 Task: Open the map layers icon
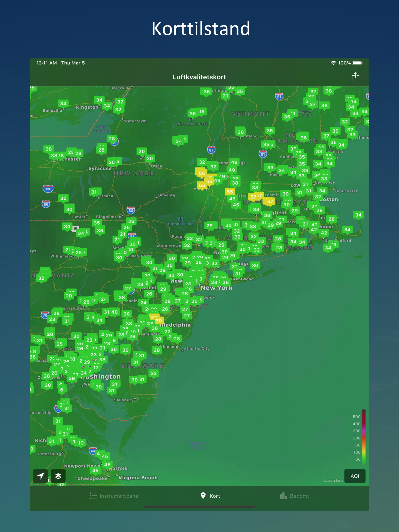pyautogui.click(x=58, y=476)
